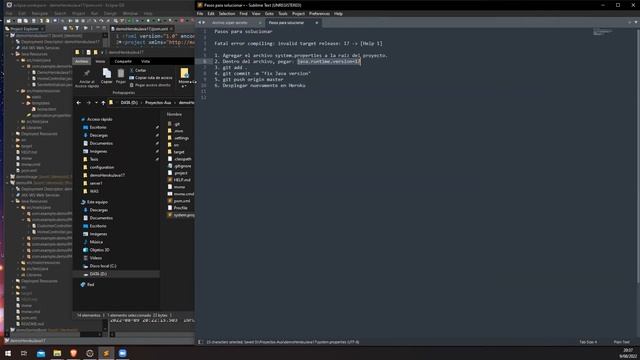Open Task View on the taskbar

(24, 353)
